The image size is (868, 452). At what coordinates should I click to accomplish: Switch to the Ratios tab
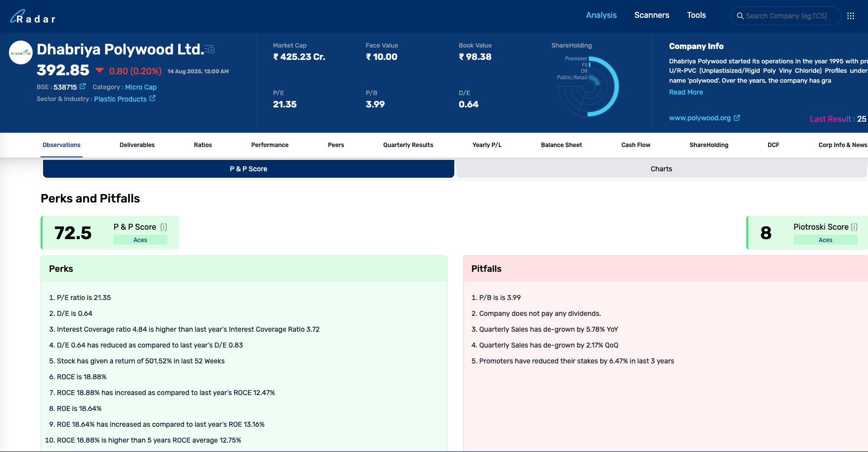point(203,145)
